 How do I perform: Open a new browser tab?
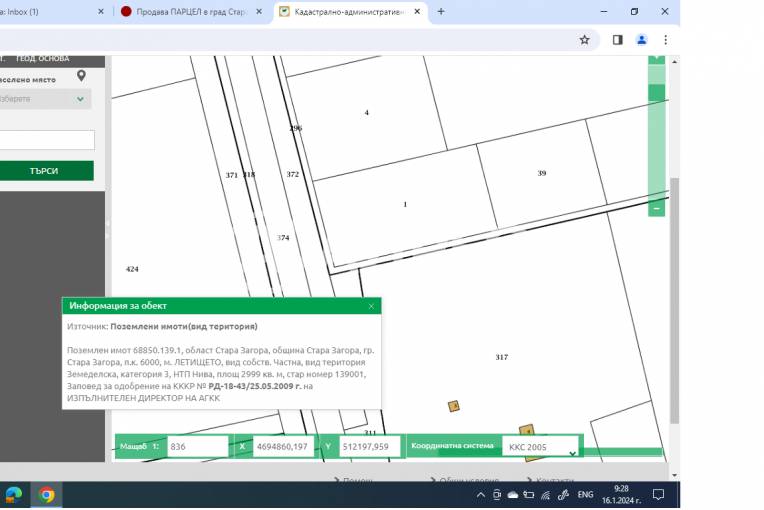coord(441,12)
